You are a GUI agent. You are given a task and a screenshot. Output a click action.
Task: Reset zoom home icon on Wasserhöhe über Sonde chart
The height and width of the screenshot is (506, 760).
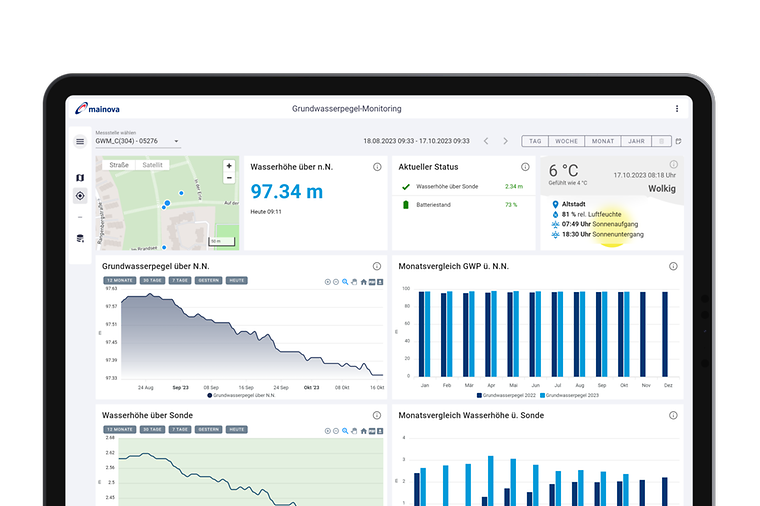(x=364, y=431)
